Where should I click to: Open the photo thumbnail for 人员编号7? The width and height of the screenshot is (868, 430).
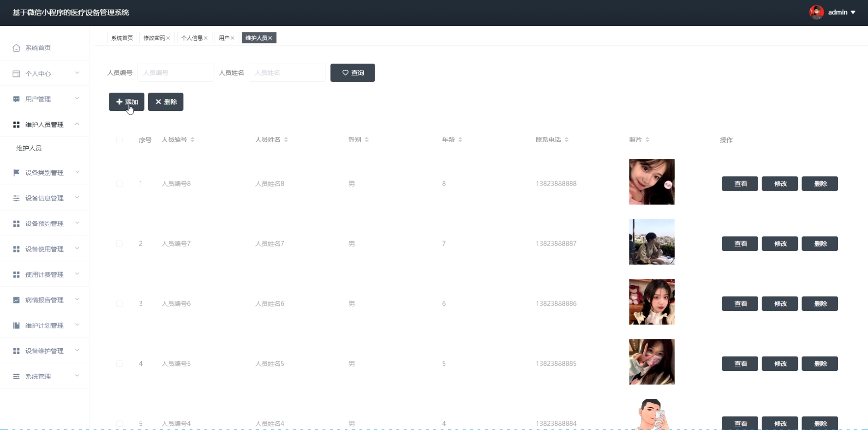click(x=652, y=242)
